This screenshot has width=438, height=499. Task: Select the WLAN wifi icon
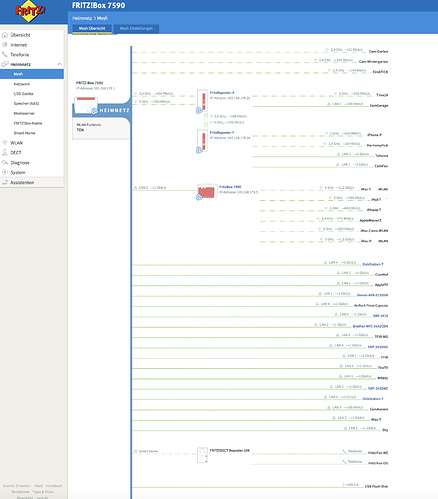pyautogui.click(x=5, y=143)
